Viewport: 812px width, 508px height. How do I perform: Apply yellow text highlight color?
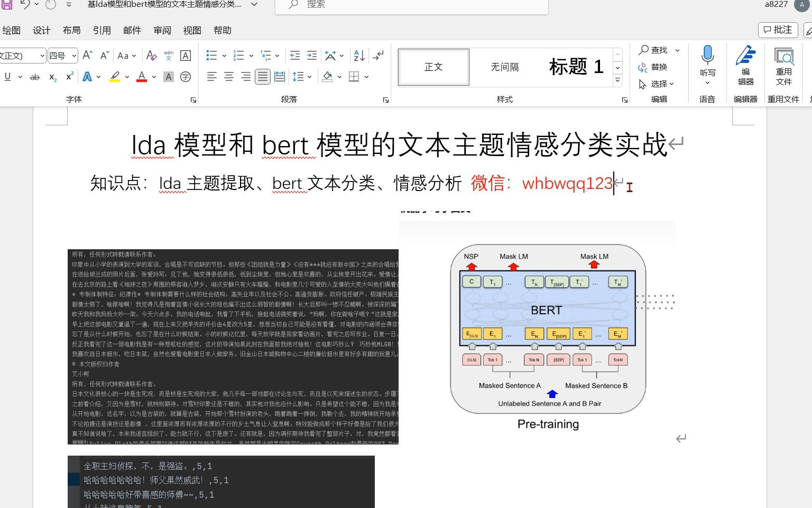(115, 77)
